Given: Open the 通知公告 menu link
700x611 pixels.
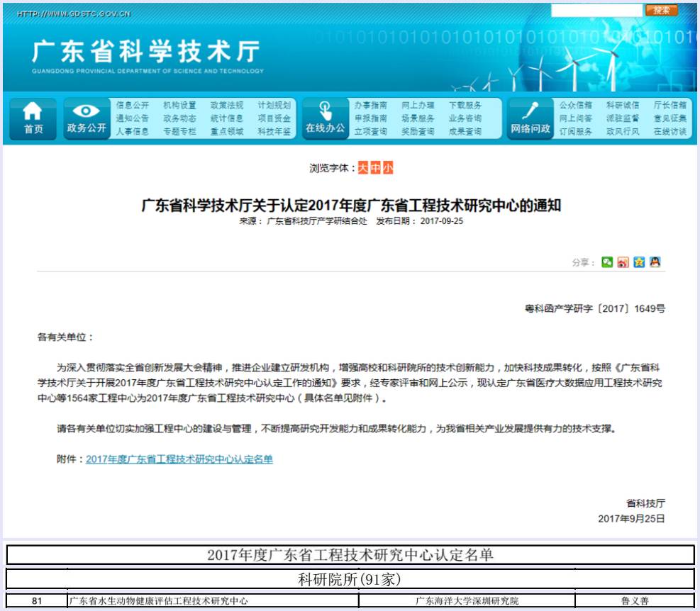Looking at the screenshot, I should (132, 118).
